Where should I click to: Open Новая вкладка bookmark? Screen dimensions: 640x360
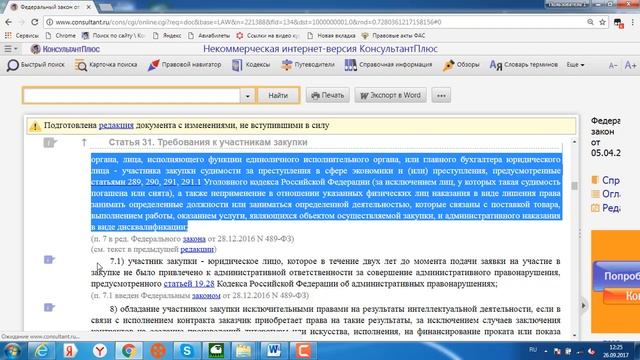[x=331, y=36]
